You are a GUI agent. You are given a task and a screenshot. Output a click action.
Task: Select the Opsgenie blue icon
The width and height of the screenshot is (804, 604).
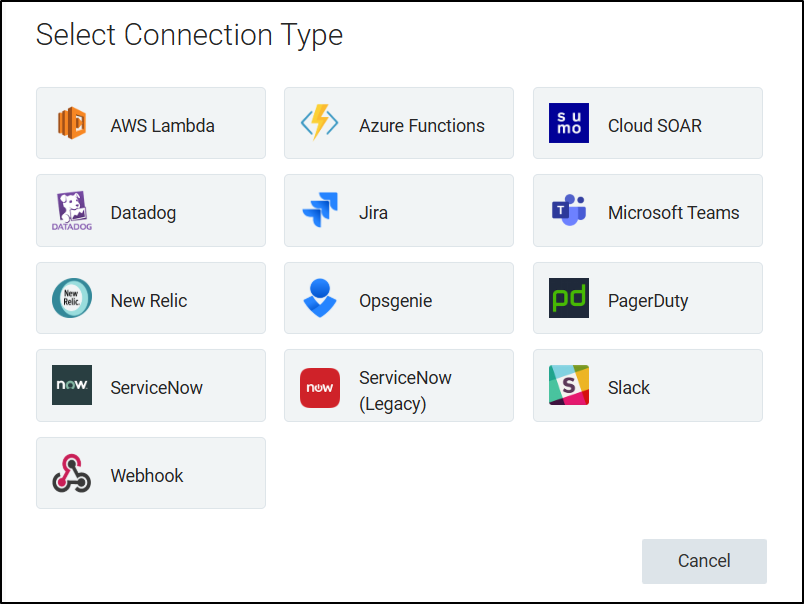tap(320, 298)
